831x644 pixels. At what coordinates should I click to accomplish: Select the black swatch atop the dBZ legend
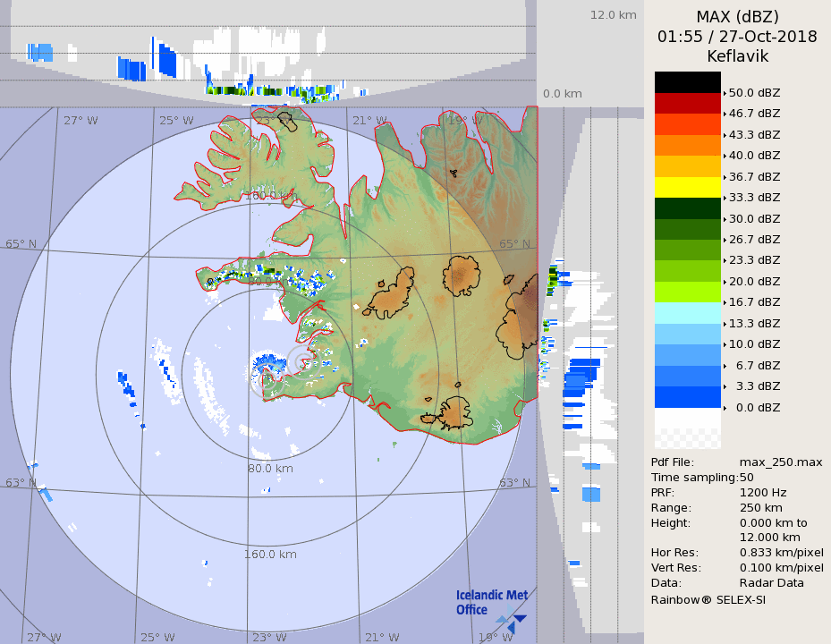click(x=687, y=82)
